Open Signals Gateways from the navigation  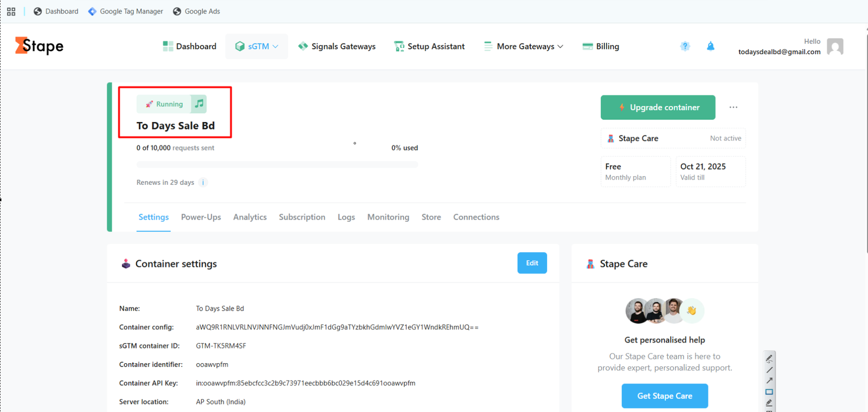pyautogui.click(x=337, y=47)
